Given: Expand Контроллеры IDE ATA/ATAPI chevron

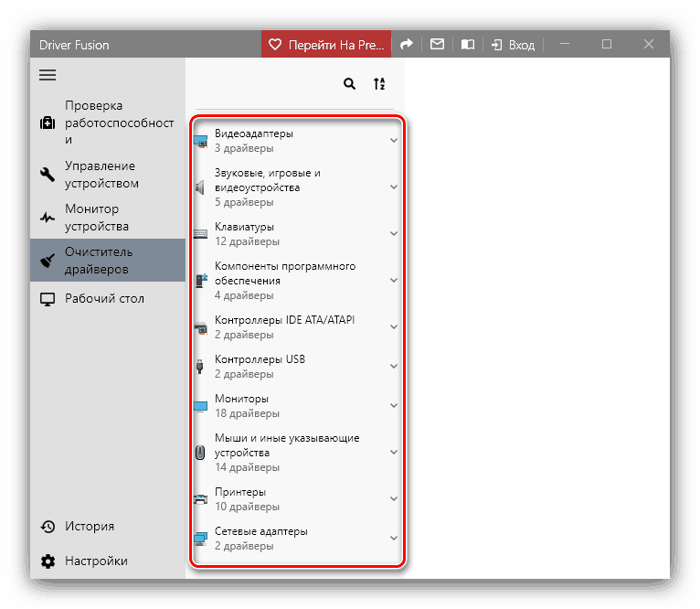Looking at the screenshot, I should [x=394, y=326].
